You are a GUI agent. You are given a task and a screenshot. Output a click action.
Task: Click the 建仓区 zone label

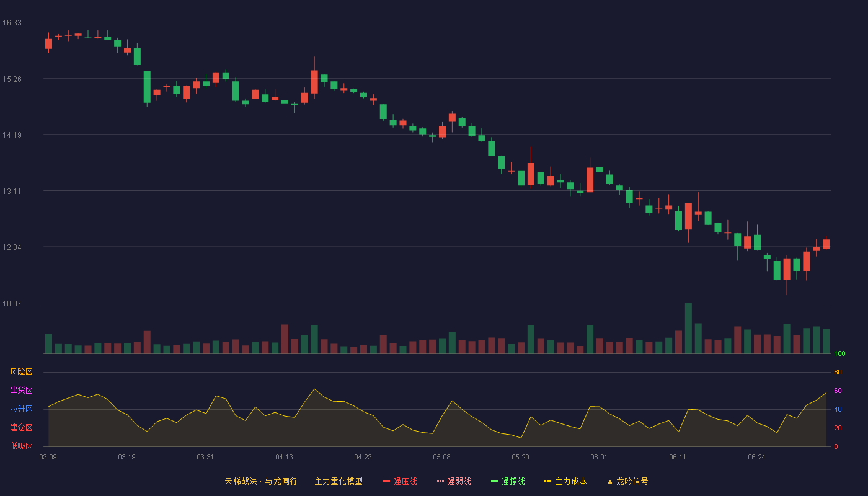point(21,428)
